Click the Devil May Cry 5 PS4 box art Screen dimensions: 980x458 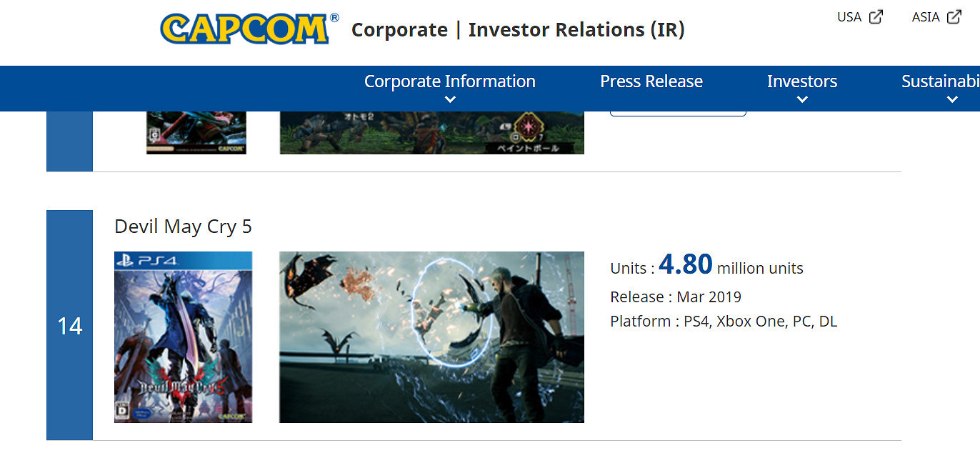coord(184,337)
